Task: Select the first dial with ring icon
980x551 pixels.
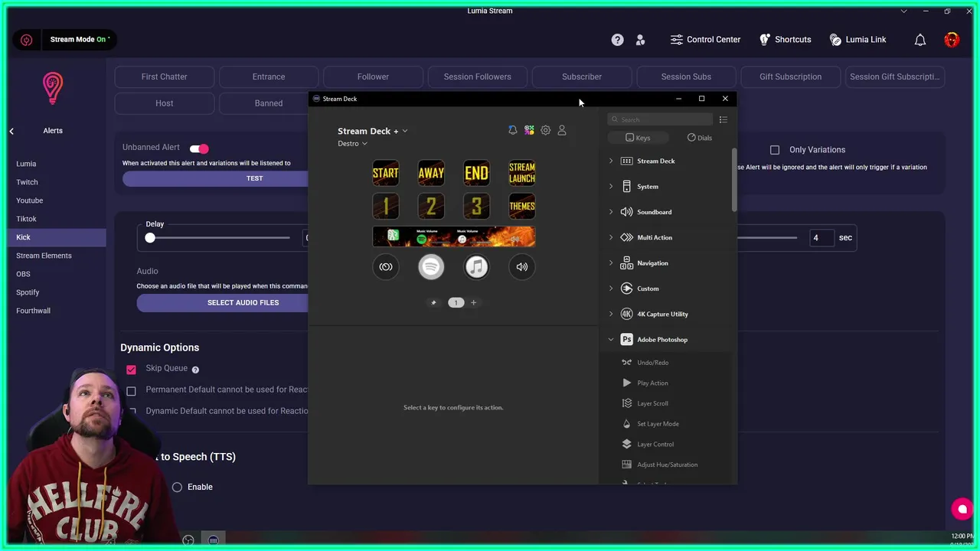Action: tap(386, 267)
